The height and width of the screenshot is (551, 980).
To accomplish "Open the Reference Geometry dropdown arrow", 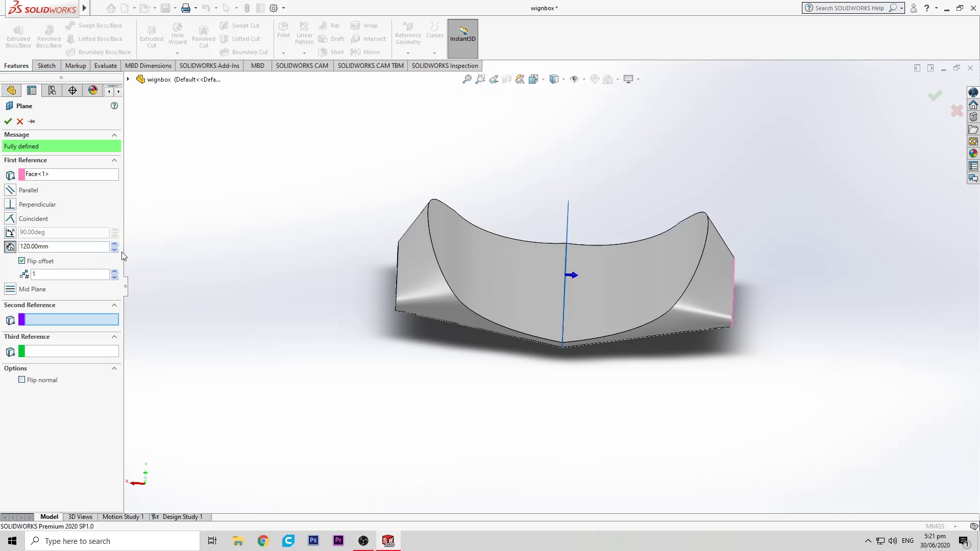I will 408,53.
